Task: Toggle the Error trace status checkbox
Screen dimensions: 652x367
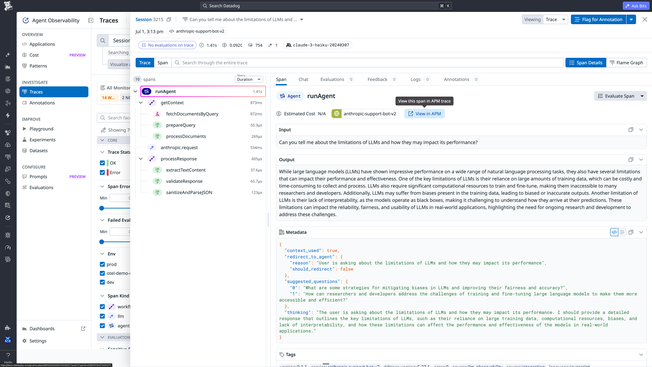Action: coord(102,172)
